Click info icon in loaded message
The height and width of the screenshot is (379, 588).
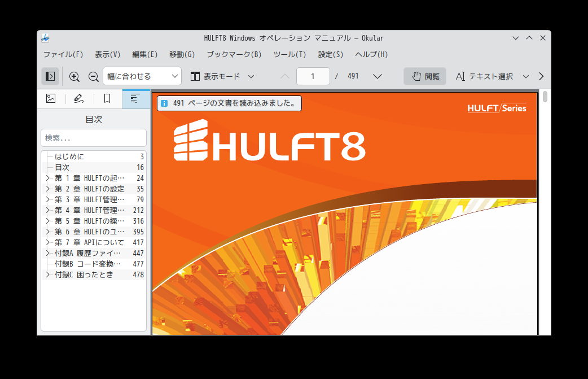pyautogui.click(x=164, y=103)
